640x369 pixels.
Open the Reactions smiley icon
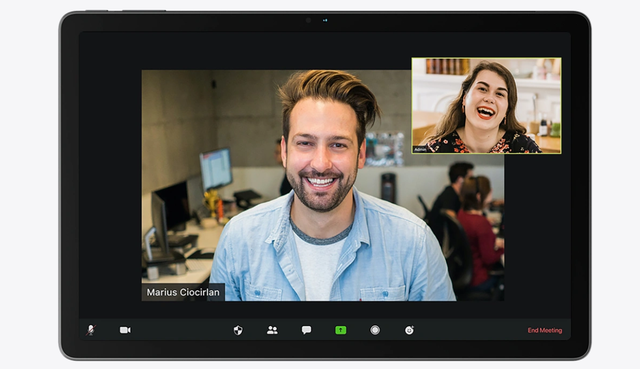click(x=409, y=330)
